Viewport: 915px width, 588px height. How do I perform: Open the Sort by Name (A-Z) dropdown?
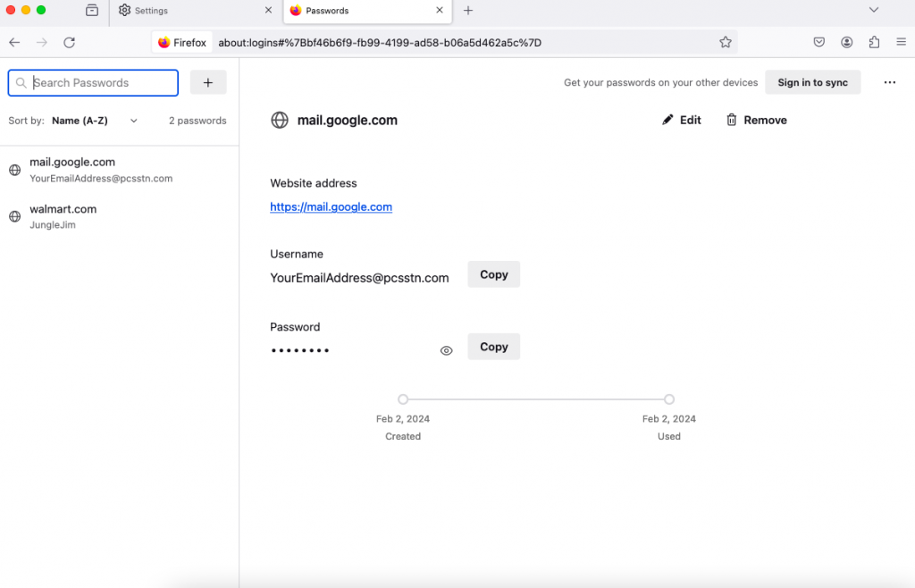[95, 121]
